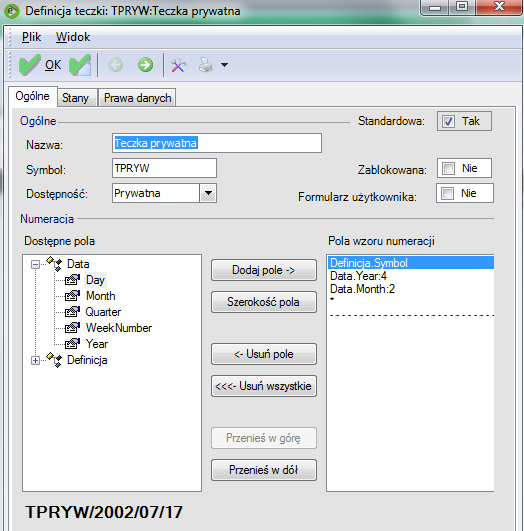The width and height of the screenshot is (524, 531).
Task: Select the Data node in tree
Action: tap(78, 264)
